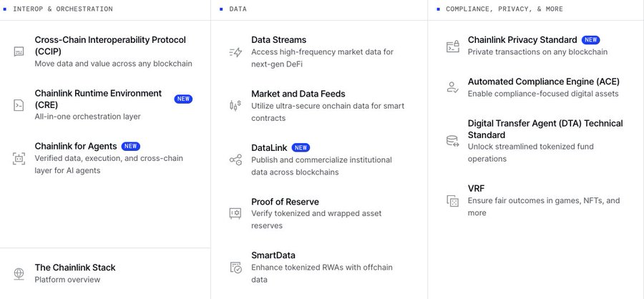This screenshot has height=299, width=644.
Task: Open the DataLink product link
Action: (269, 147)
